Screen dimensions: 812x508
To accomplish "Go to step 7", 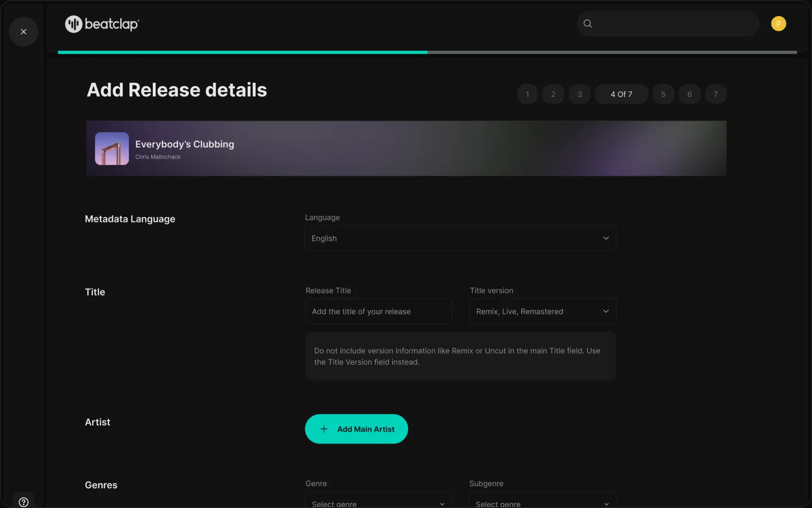I will tap(716, 94).
